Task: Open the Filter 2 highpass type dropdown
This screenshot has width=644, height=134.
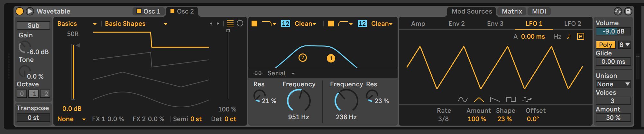Action: (345, 24)
